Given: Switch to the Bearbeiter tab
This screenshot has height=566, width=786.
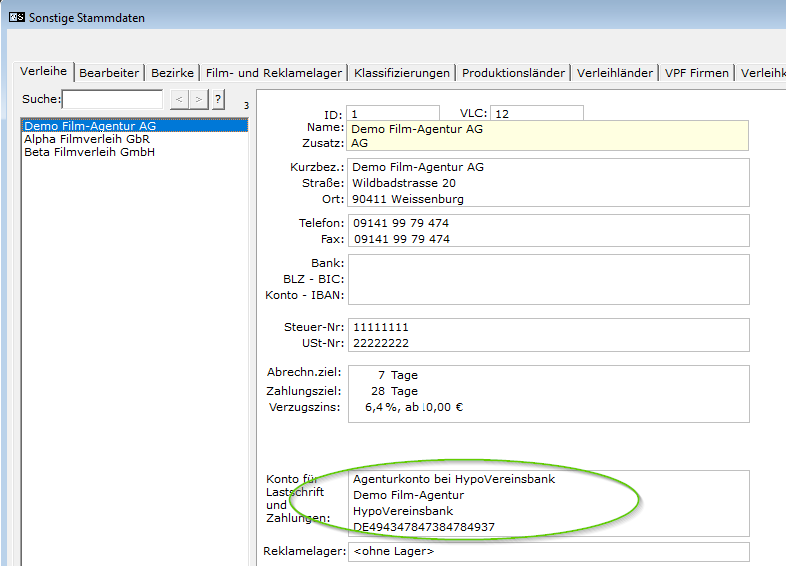Looking at the screenshot, I should [x=109, y=73].
